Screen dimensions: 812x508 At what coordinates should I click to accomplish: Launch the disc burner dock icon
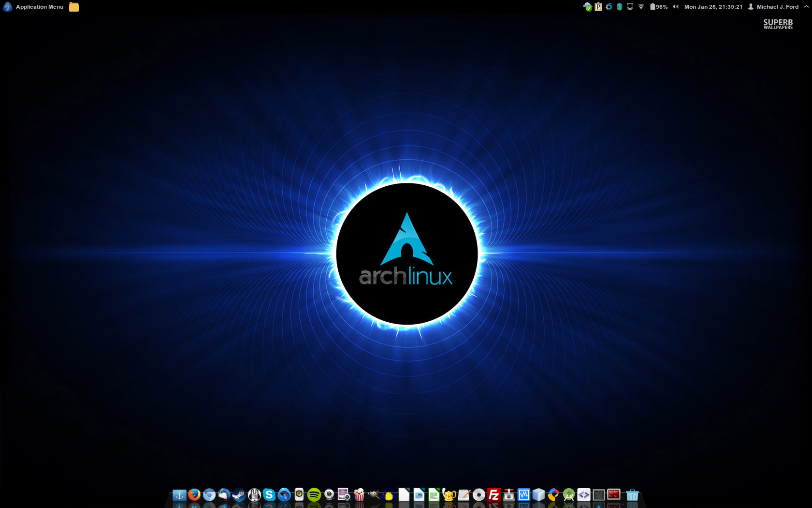479,495
